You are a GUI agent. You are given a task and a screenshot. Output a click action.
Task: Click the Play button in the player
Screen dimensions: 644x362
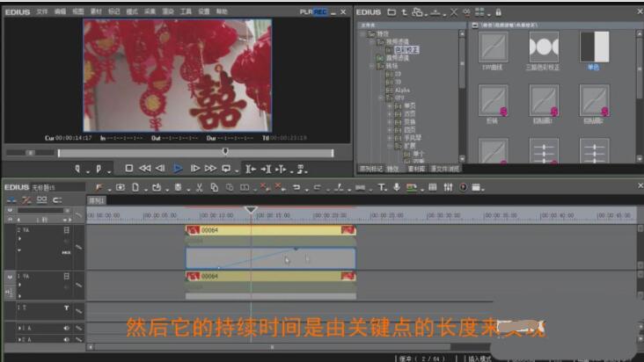pos(178,168)
